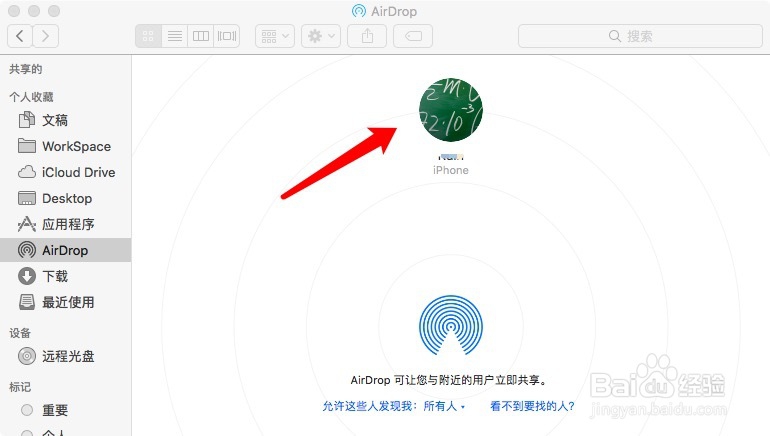Click the AirDrop window title icon
Screen dimensions: 770x436
tap(359, 11)
